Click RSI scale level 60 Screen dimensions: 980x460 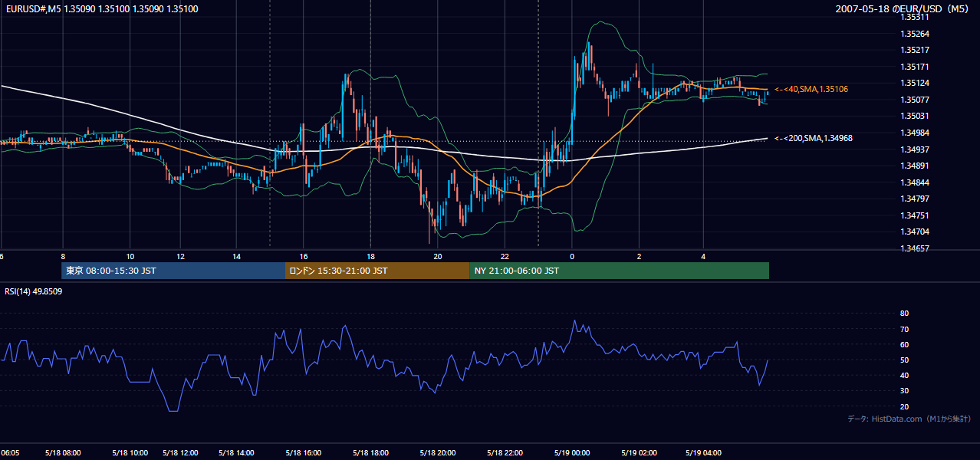(x=904, y=344)
